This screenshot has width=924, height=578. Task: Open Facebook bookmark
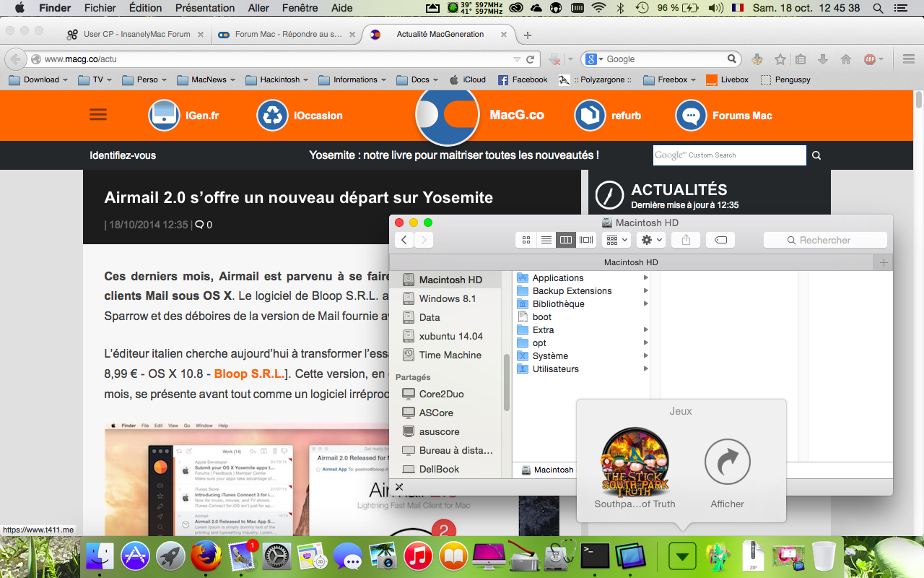click(523, 79)
